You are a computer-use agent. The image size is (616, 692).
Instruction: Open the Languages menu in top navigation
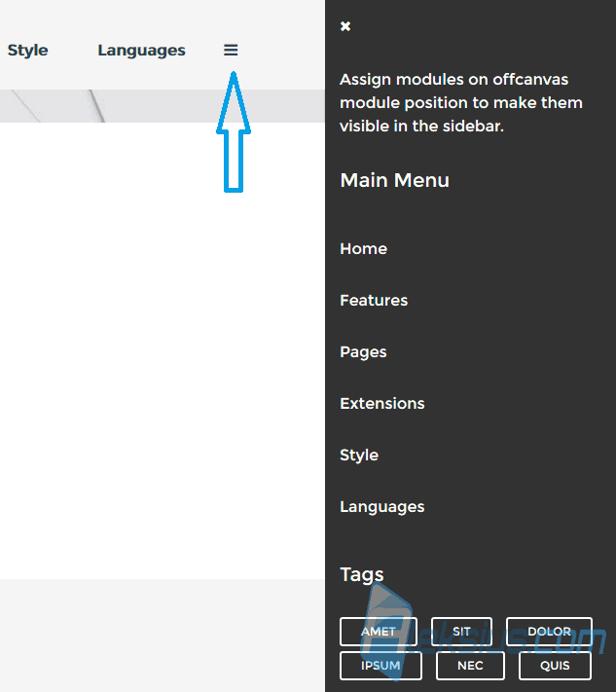click(x=141, y=51)
